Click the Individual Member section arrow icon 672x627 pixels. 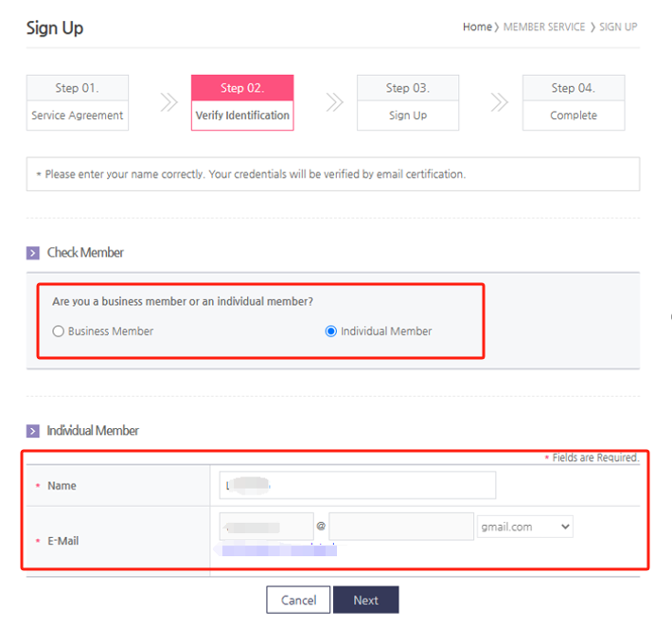pyautogui.click(x=33, y=431)
